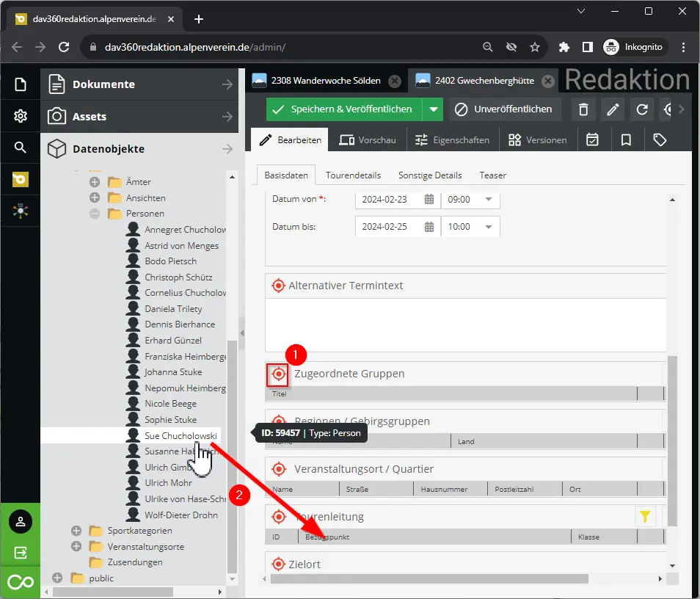Select Sue Chucholowski in the person tree
This screenshot has width=700, height=599.
[x=181, y=436]
